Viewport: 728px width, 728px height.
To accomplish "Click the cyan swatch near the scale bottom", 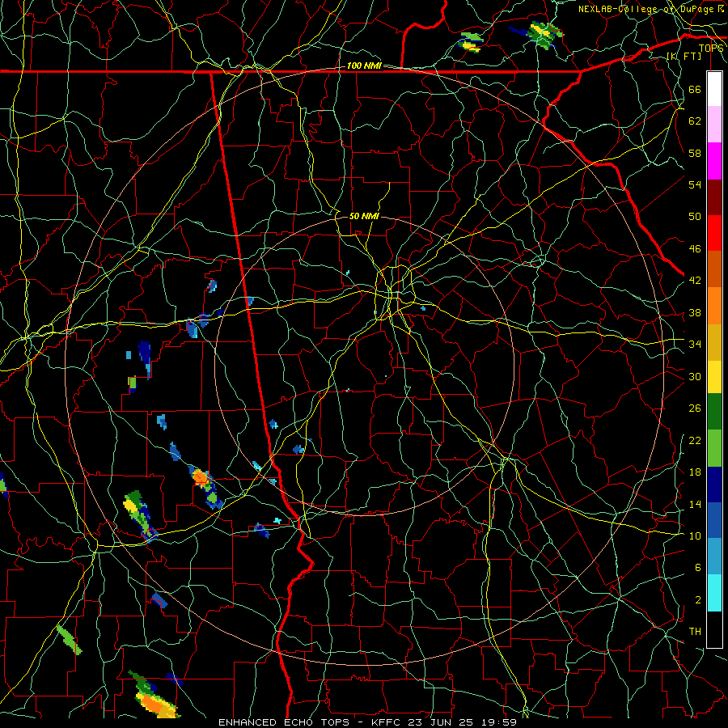I will (714, 593).
